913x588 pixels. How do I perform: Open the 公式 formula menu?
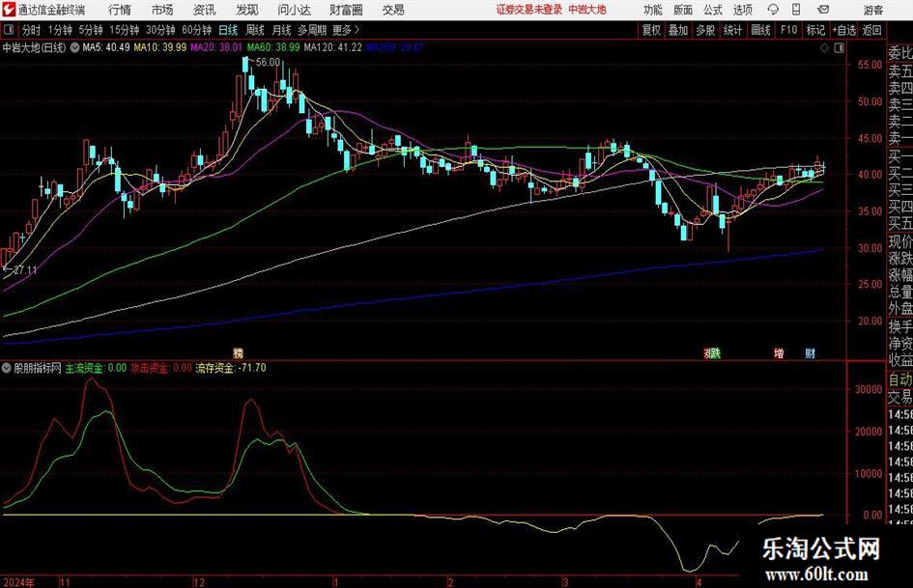(713, 10)
